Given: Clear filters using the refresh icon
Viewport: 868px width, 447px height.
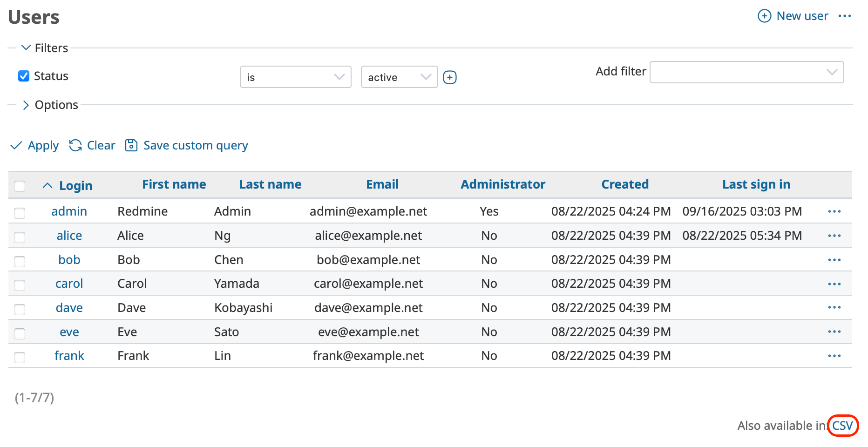Looking at the screenshot, I should [75, 145].
